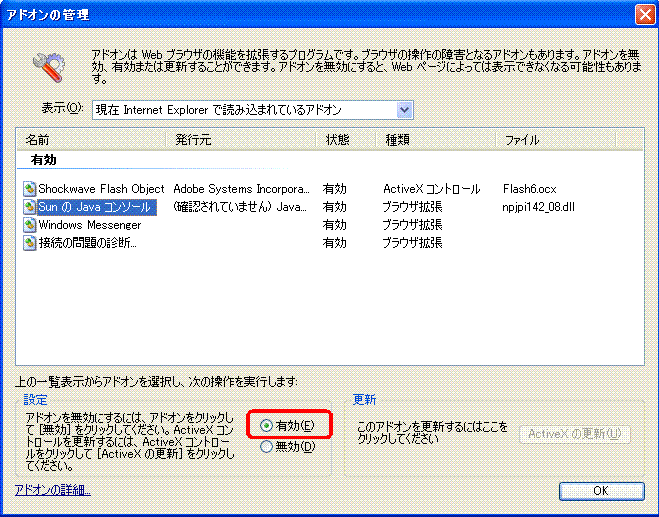Sort by the ファイル column header
Viewport: 659px width, 517px height.
(556, 140)
